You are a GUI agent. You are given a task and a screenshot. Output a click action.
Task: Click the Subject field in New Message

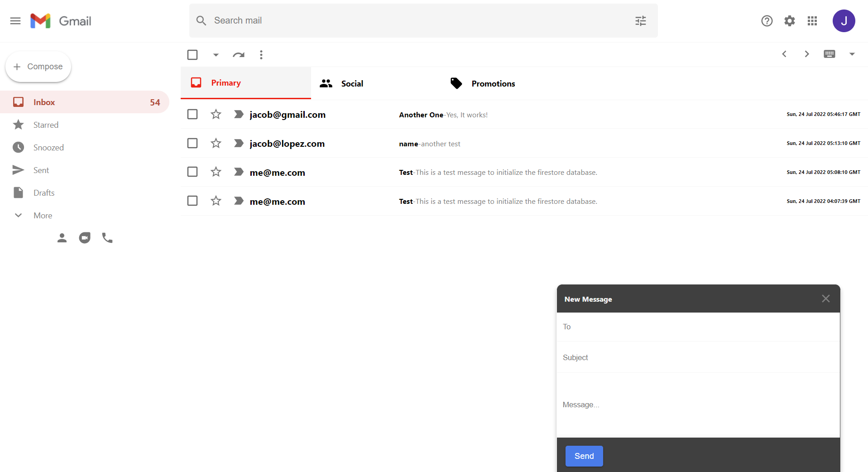tap(697, 357)
